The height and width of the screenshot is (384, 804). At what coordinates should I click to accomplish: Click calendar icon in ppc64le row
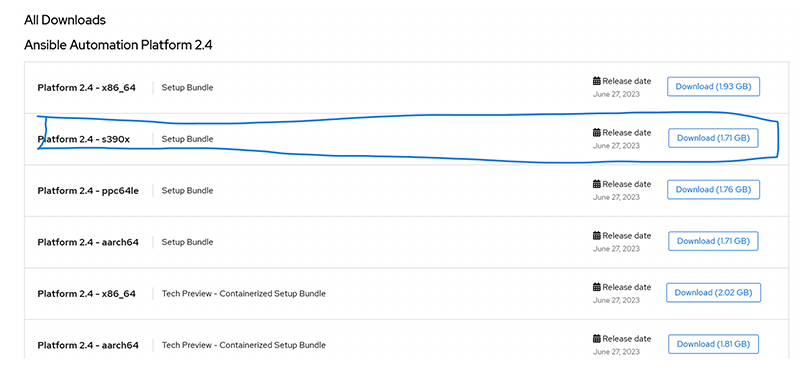597,184
